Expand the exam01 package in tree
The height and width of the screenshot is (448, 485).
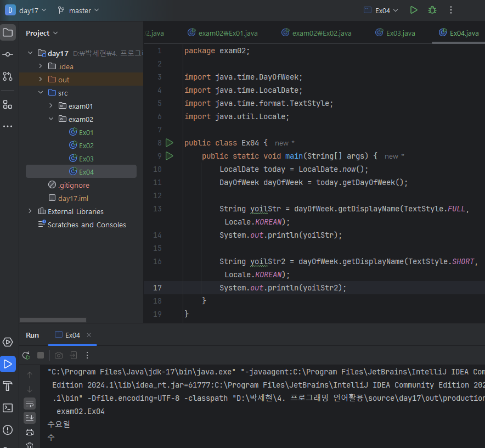coord(51,106)
